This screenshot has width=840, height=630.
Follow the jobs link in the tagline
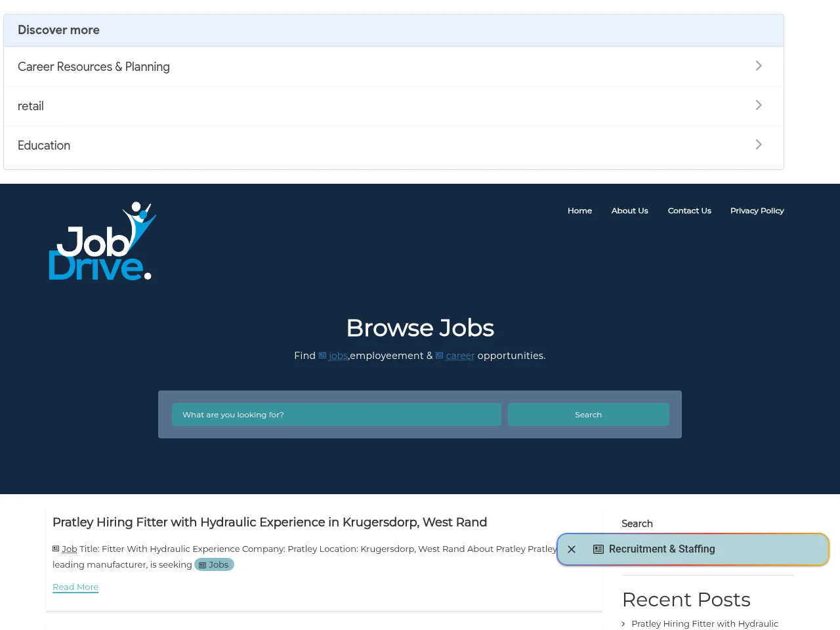338,356
